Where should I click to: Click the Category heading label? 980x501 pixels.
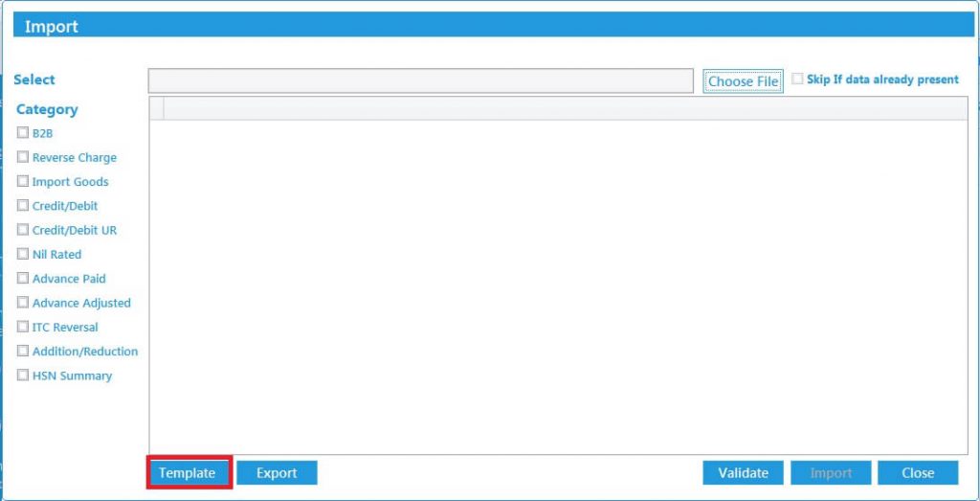(47, 109)
